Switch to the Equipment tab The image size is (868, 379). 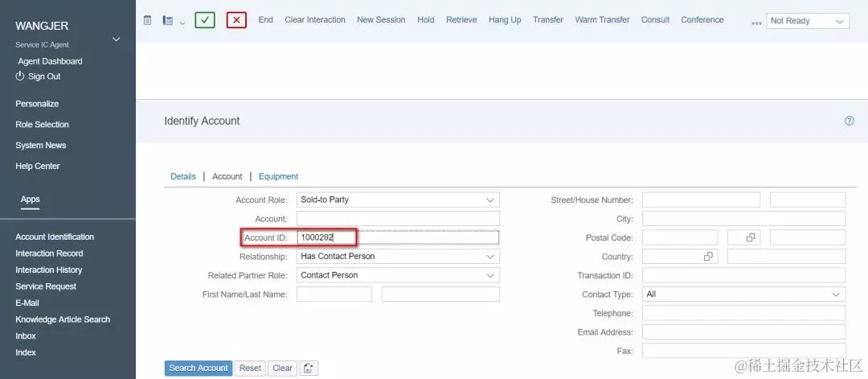(x=278, y=176)
